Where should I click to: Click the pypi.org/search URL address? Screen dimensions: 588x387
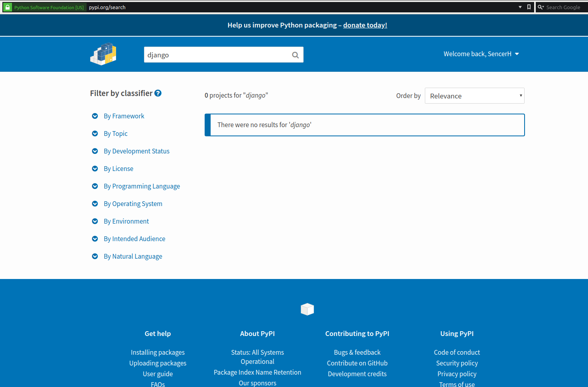[x=107, y=7]
